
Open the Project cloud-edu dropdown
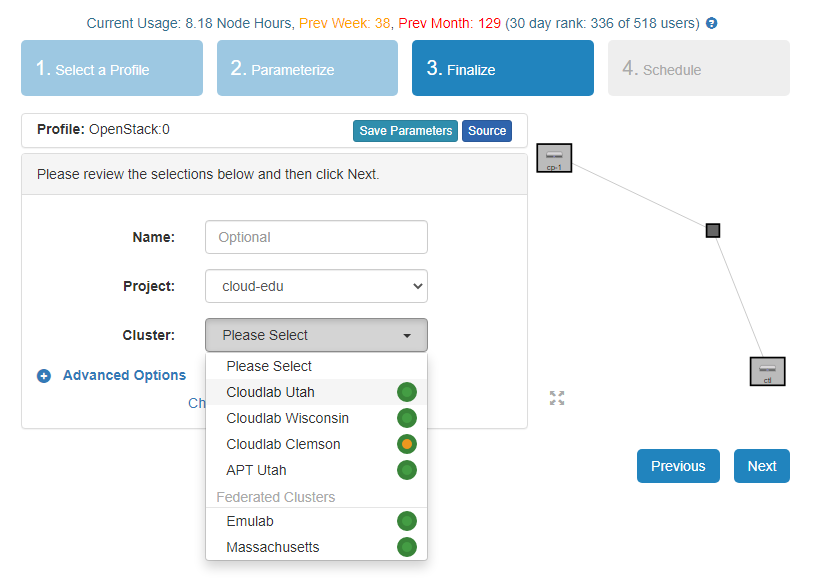pyautogui.click(x=316, y=286)
